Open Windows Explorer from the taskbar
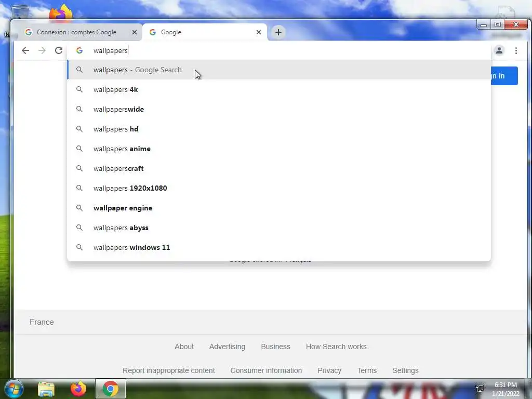532x399 pixels. [46, 389]
